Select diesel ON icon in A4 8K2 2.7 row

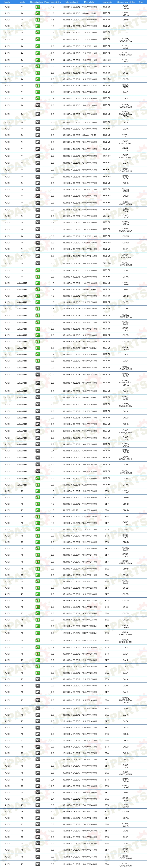(38, 222)
